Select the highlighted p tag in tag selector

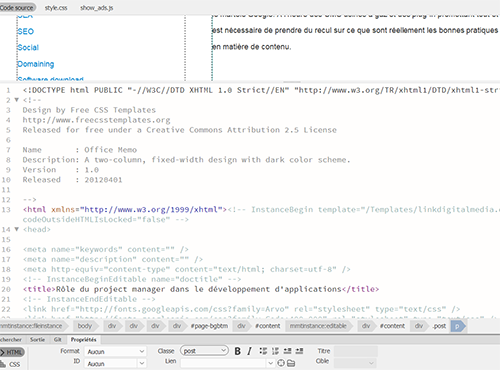[x=458, y=326]
